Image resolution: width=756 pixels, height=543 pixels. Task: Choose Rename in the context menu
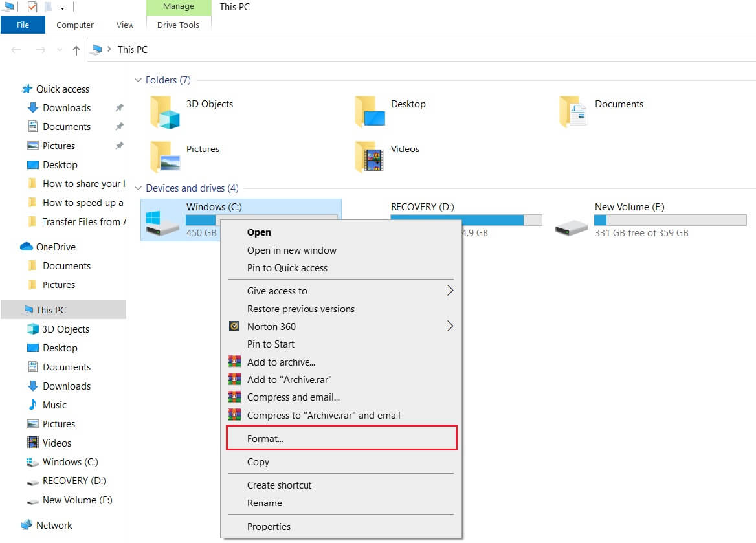click(341, 503)
